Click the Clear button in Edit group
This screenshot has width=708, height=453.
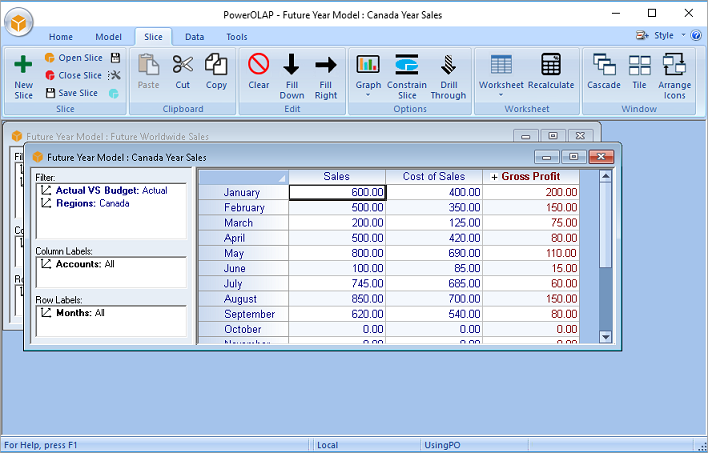259,74
